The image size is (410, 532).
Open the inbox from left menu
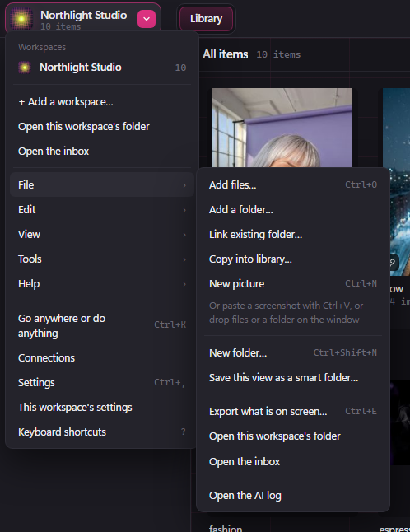(102, 152)
